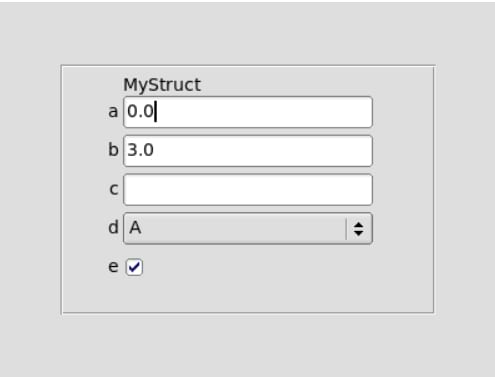Image resolution: width=495 pixels, height=377 pixels.
Task: Click the field label c
Action: 114,189
